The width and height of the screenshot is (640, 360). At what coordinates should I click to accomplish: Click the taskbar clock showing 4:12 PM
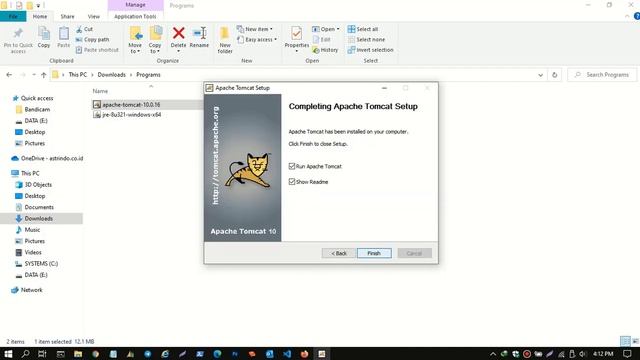tap(603, 354)
